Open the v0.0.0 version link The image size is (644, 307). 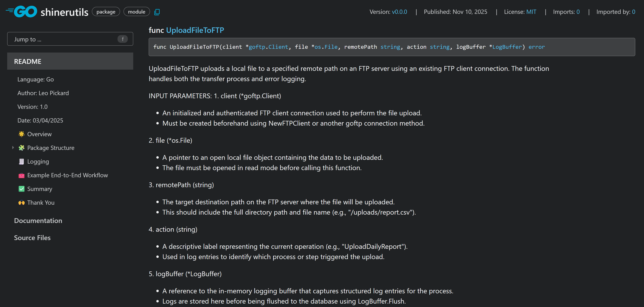pos(399,12)
